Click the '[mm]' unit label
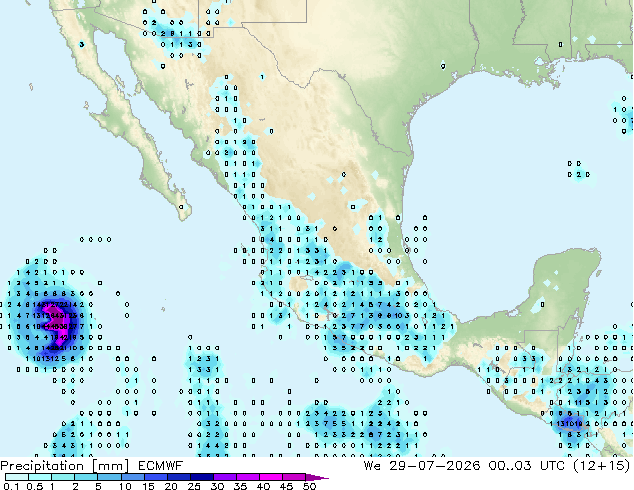634x490 pixels. (111, 466)
